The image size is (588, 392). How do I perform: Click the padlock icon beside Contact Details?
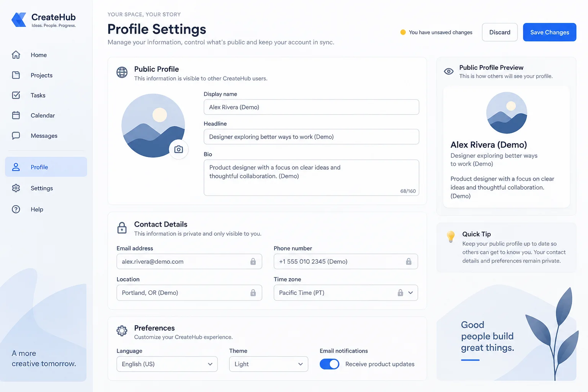coord(122,228)
